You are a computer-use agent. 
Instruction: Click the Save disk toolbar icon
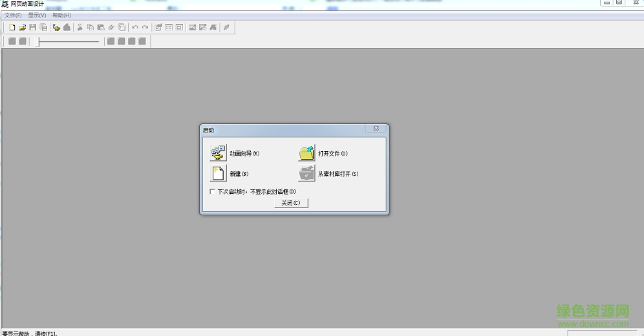33,27
